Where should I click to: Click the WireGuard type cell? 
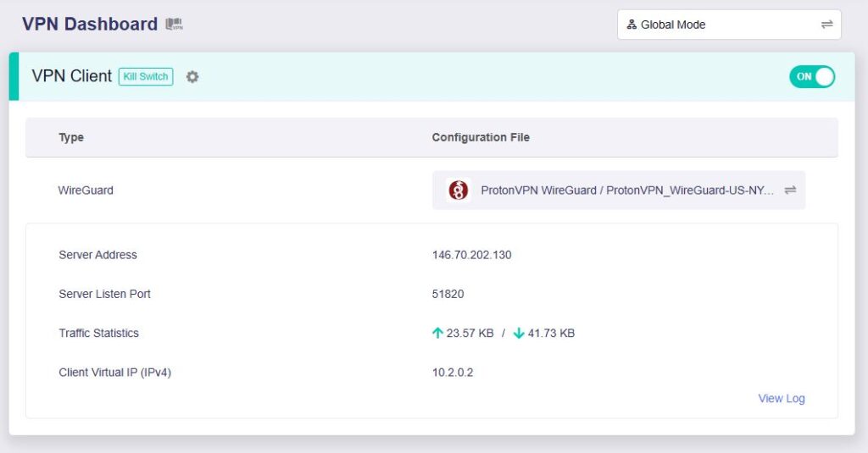click(x=86, y=191)
